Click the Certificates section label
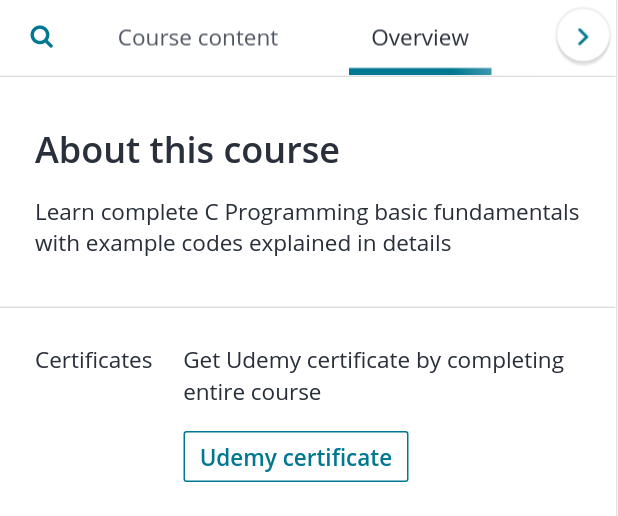Screen dimensions: 618x516 94,360
